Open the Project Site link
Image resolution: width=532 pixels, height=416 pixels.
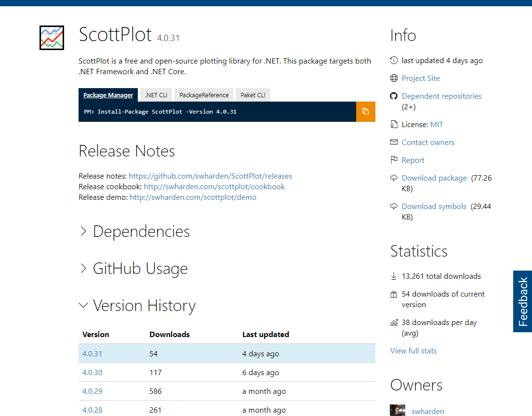click(421, 78)
